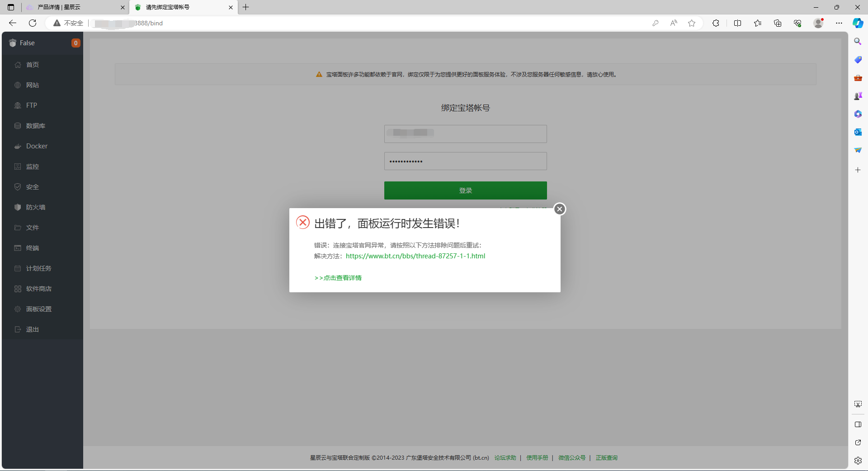Open a new browser tab
Viewport: 868px width, 471px height.
tap(246, 7)
